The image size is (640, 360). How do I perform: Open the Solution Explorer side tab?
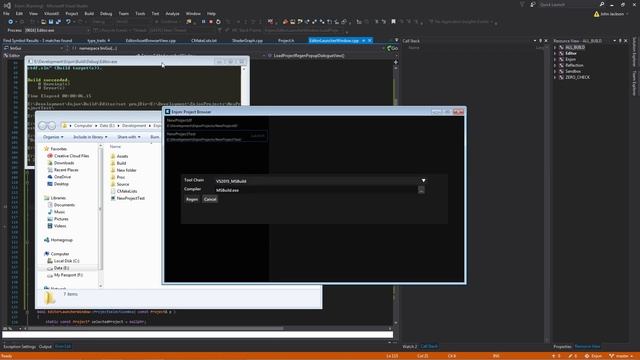(634, 52)
